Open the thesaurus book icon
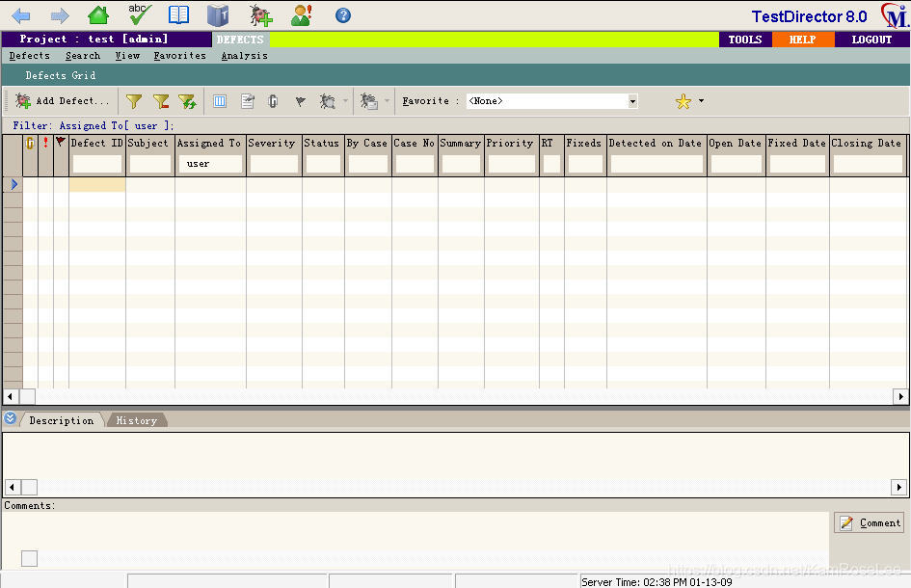911x588 pixels. (218, 15)
